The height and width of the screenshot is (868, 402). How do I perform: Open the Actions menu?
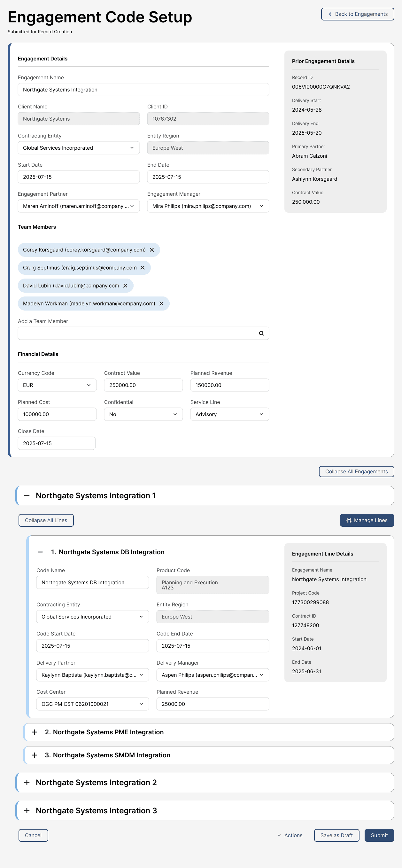(x=290, y=835)
